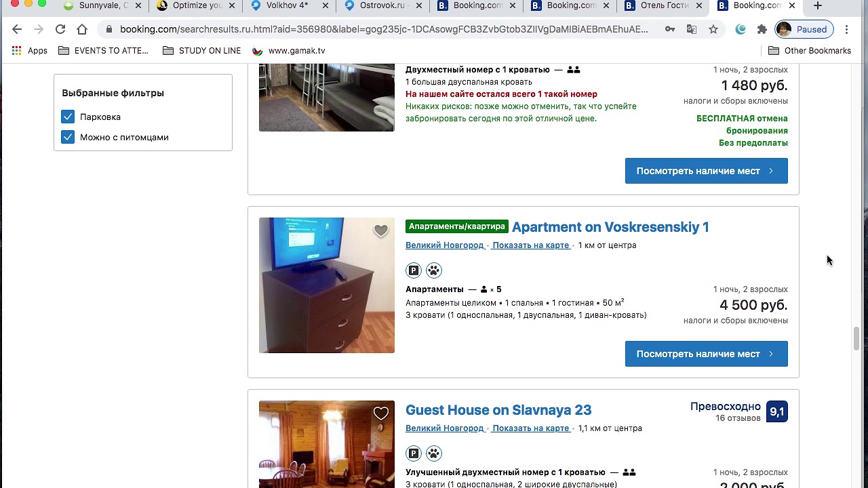Click БЕСПЛАТНАЯ отмена бронирования text
The image size is (868, 488).
[x=742, y=125]
